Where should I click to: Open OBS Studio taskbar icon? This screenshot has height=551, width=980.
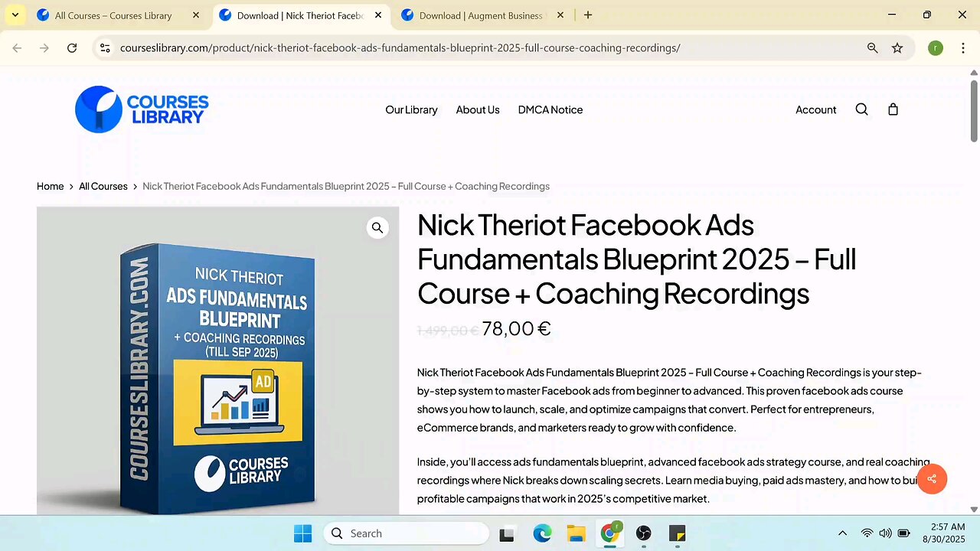click(644, 533)
